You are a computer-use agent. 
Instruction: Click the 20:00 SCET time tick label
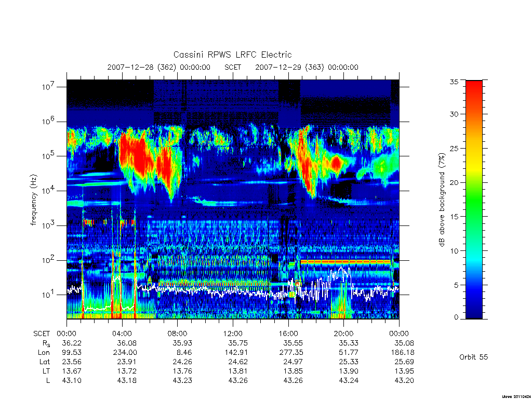click(x=344, y=334)
